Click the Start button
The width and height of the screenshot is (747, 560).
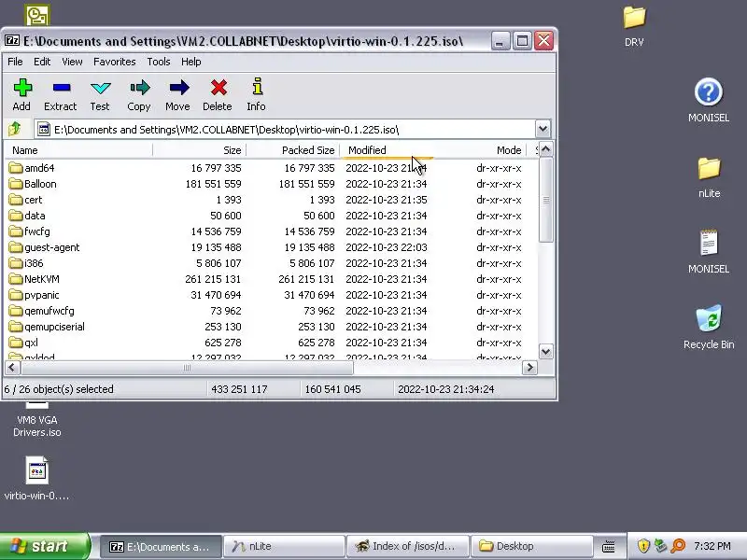tap(44, 546)
